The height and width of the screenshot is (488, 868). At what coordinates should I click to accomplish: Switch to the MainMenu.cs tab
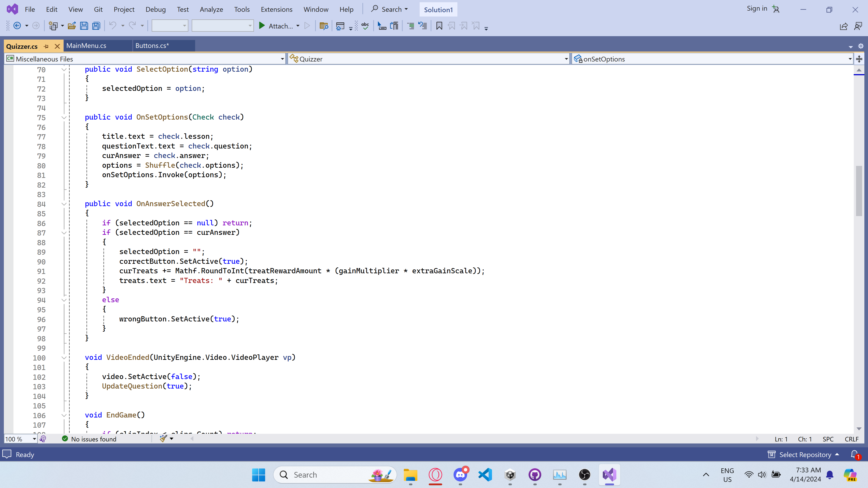pyautogui.click(x=86, y=46)
